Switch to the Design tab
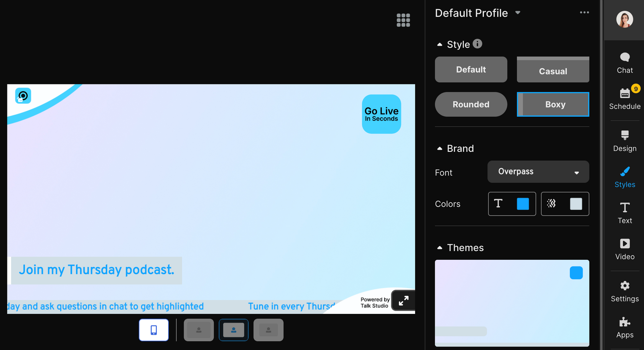Viewport: 644px width, 350px height. (x=625, y=141)
